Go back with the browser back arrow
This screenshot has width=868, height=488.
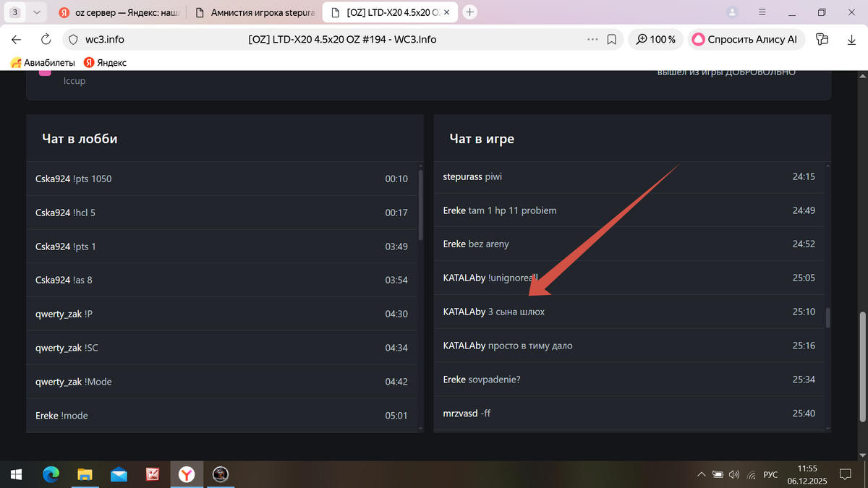click(16, 40)
